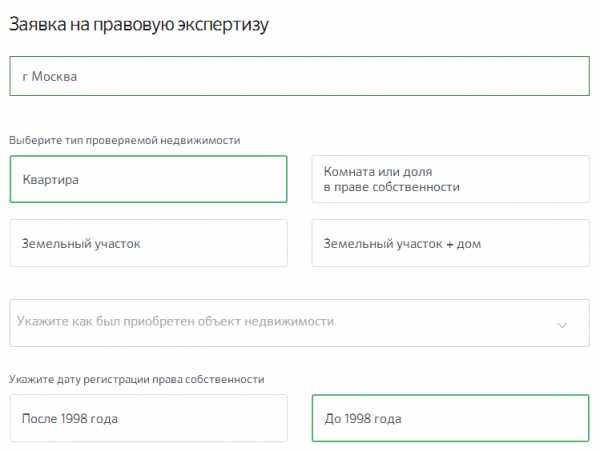This screenshot has height=451, width=600.
Task: Pick 'Земельный участок + дом' option
Action: click(450, 243)
